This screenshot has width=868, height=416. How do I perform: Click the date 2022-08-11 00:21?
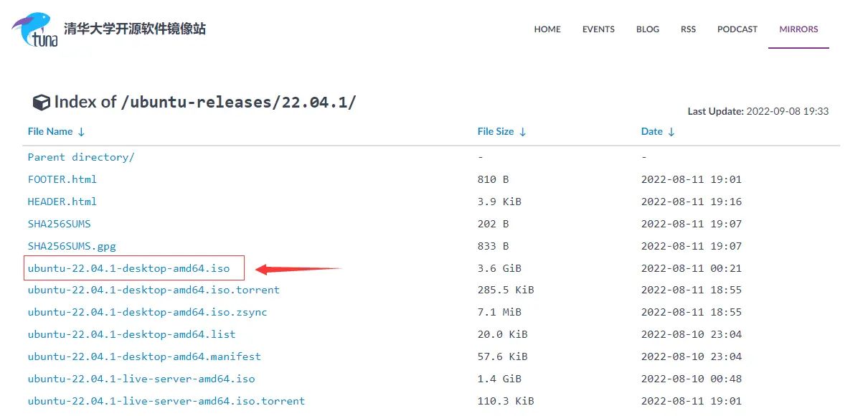click(x=692, y=268)
